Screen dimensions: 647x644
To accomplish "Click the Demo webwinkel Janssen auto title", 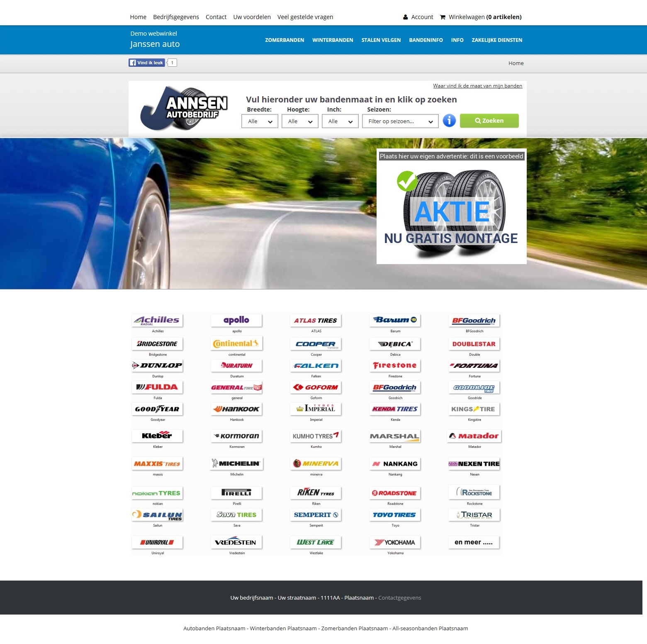I will click(x=155, y=39).
